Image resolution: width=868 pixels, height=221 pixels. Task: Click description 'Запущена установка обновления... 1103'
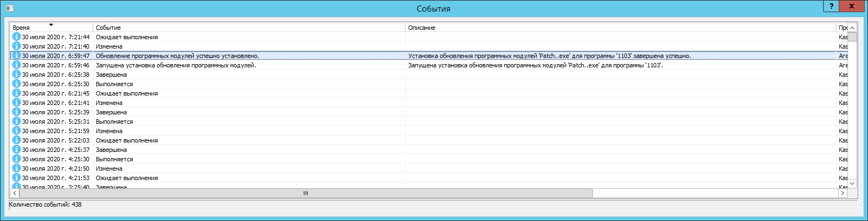point(535,65)
